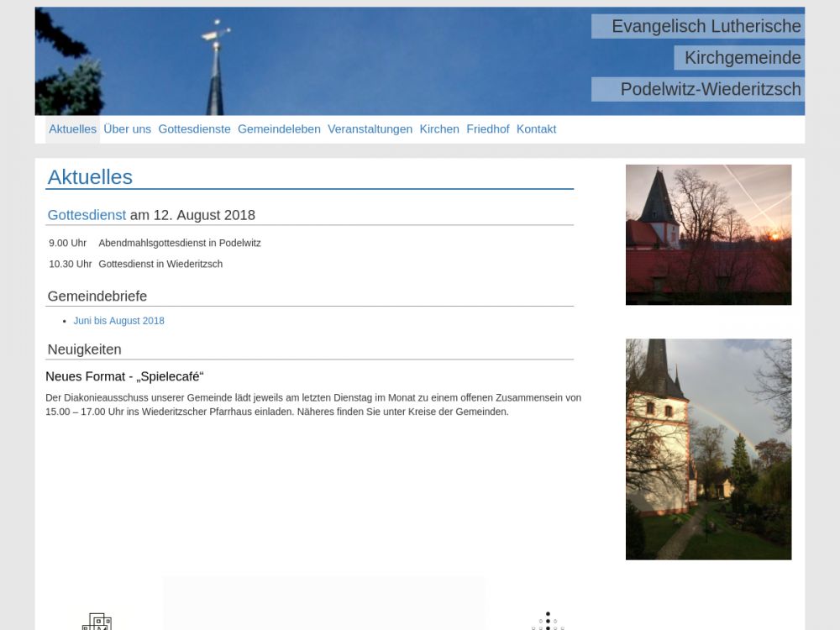Click the blue Gottesdienst heading link

click(x=87, y=215)
